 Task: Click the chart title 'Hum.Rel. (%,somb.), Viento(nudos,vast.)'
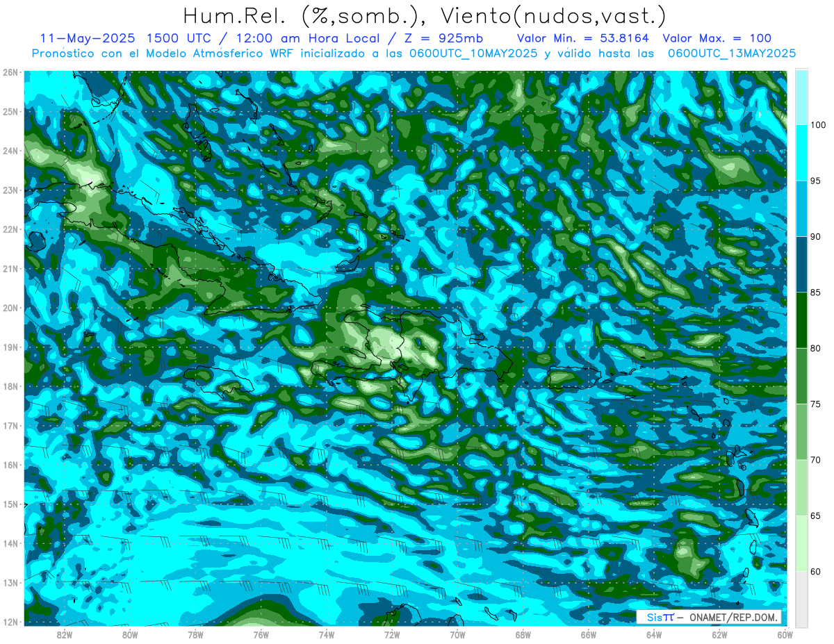(x=425, y=15)
